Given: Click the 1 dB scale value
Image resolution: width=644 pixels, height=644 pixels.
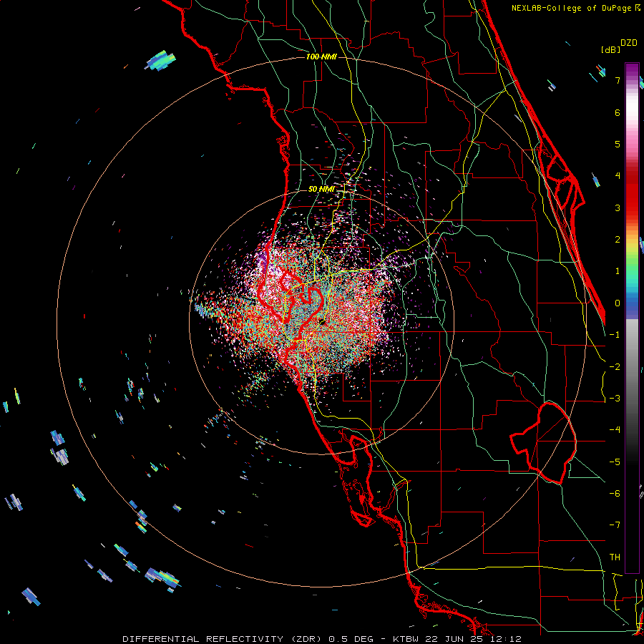Looking at the screenshot, I should (x=618, y=271).
